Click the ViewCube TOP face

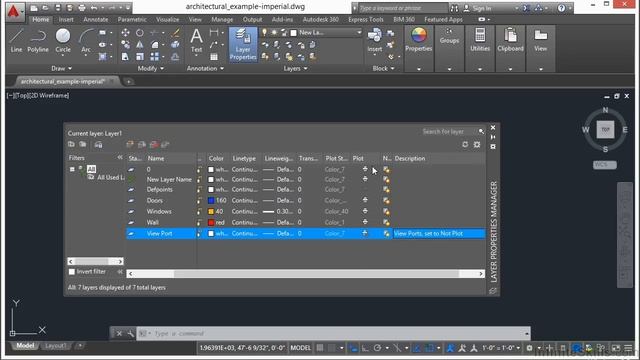605,130
